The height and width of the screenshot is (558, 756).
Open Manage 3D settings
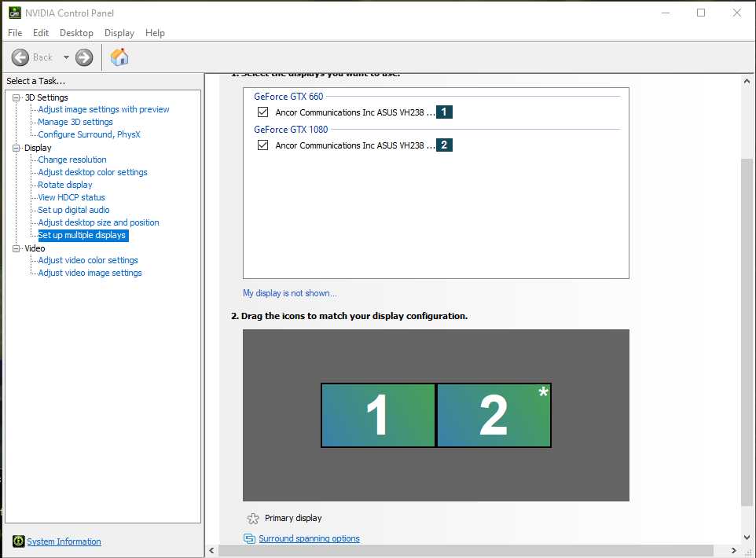[75, 122]
